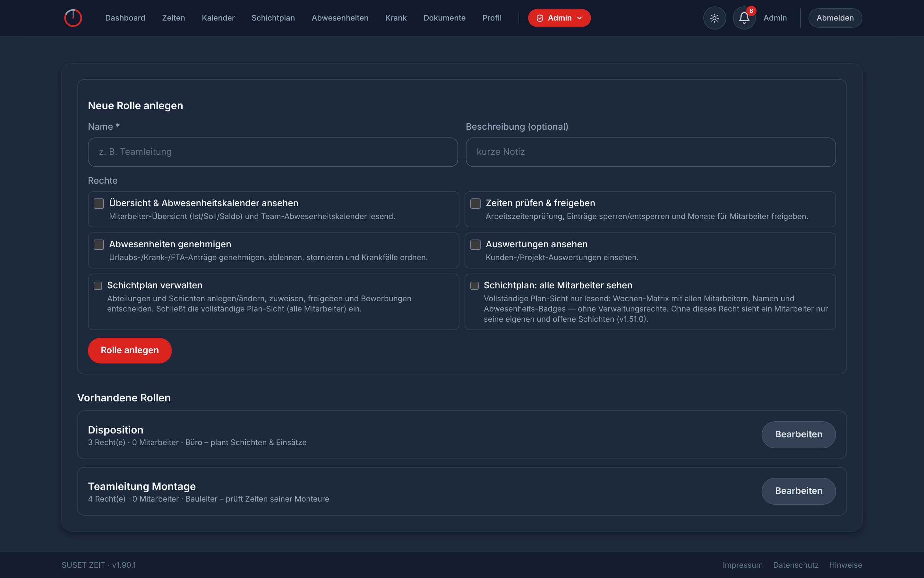Edit the Disposition role via Bearbeiten
Image resolution: width=924 pixels, height=578 pixels.
click(x=798, y=435)
